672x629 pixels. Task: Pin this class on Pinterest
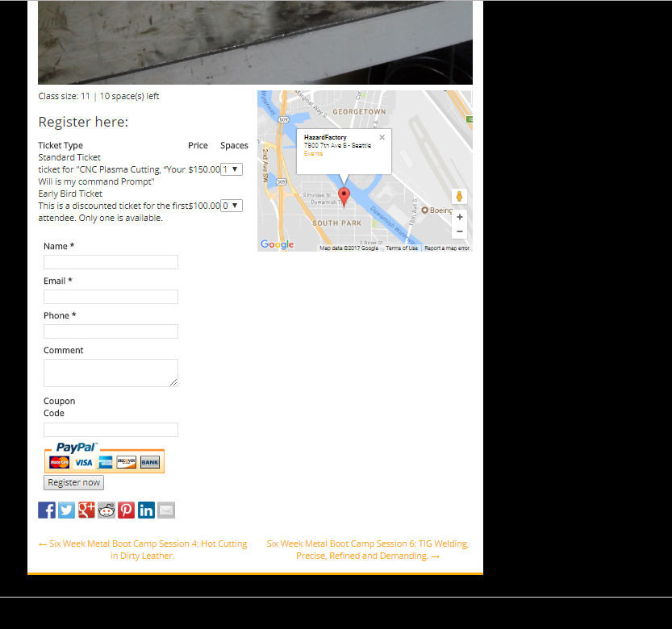click(x=127, y=510)
